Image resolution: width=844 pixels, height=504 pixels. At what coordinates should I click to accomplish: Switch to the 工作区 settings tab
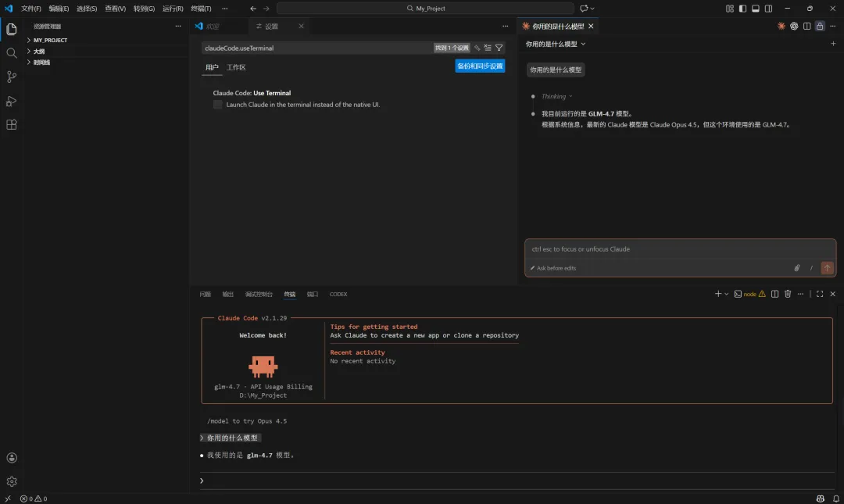(x=236, y=67)
